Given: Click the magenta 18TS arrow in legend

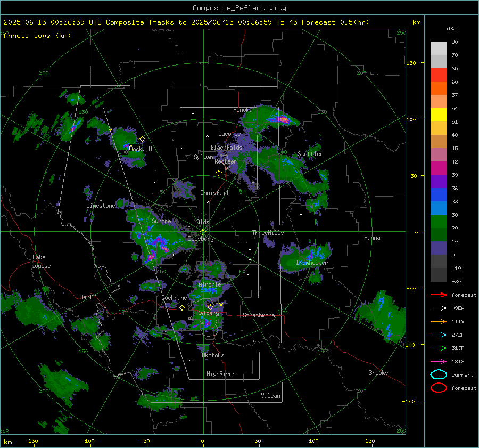Looking at the screenshot, I should click(439, 362).
